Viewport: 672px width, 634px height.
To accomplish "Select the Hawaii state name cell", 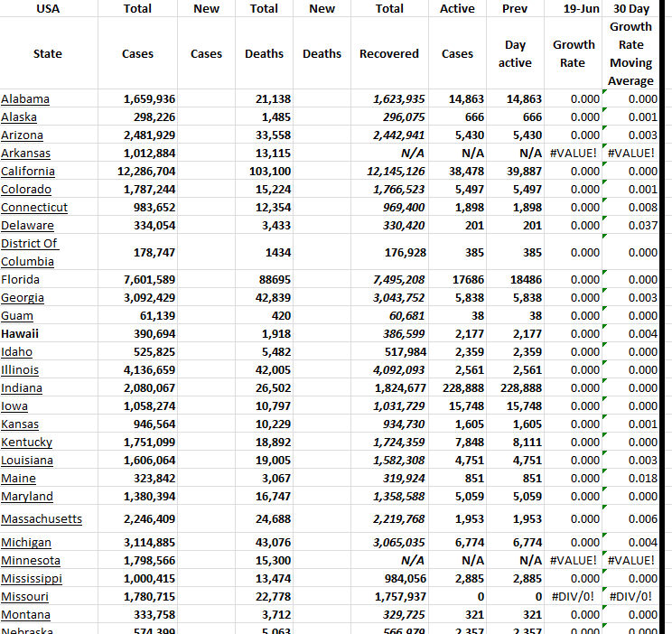I will point(20,334).
